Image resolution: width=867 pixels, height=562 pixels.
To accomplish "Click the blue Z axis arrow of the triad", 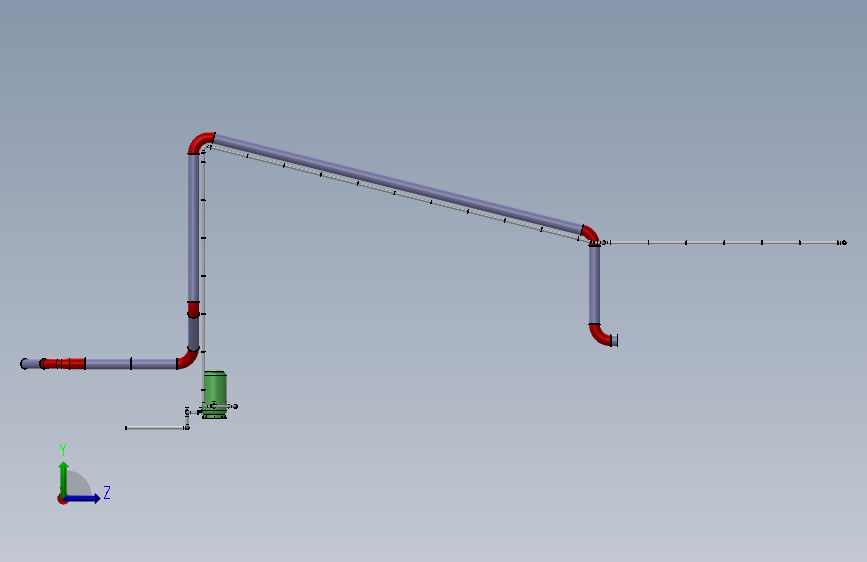I will [83, 498].
